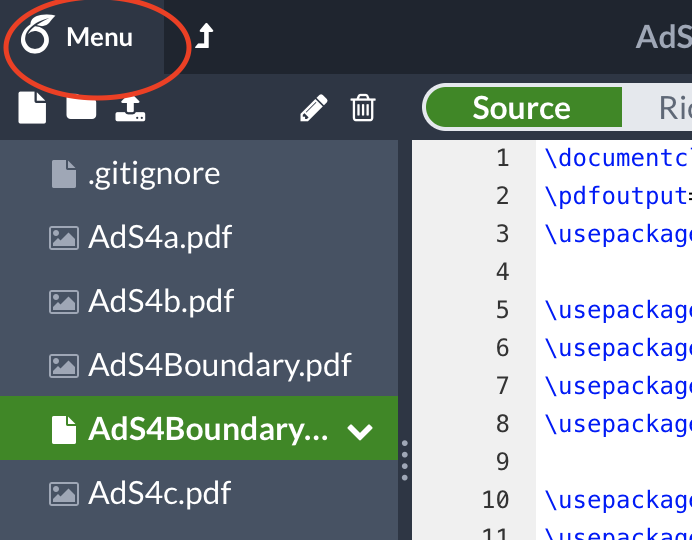Rename selected file with the pencil icon
The image size is (692, 540).
[314, 108]
